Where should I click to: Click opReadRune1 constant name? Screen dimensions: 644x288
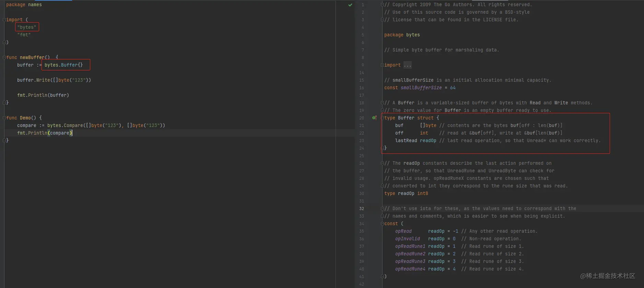click(410, 246)
